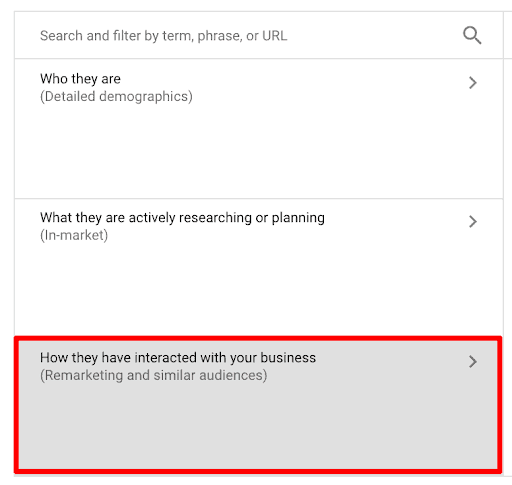Click the word 'business' in the highlighted row
Viewport: 512px width, 485px height.
click(288, 358)
